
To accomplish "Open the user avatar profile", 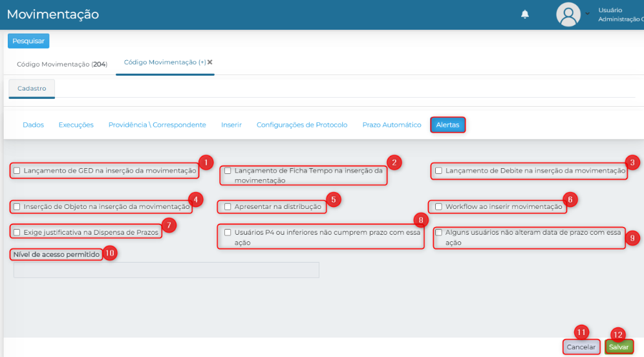I will tap(568, 14).
